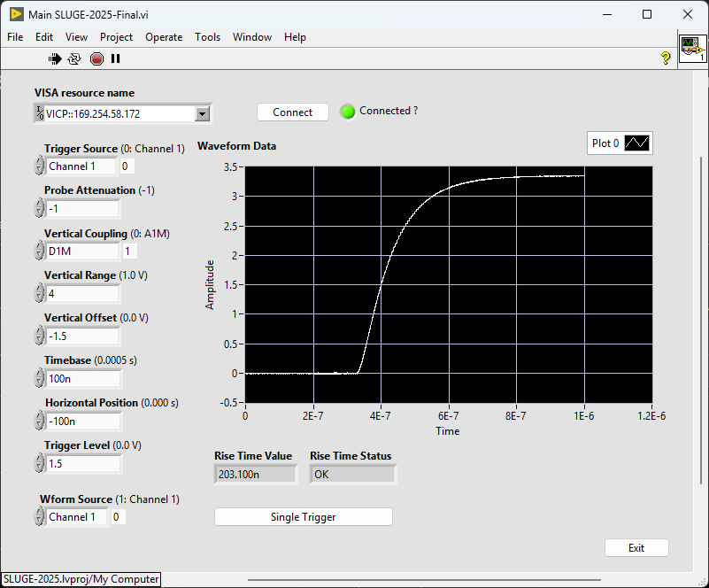Toggle the green Connected? LED indicator
This screenshot has height=588, width=709.
347,112
